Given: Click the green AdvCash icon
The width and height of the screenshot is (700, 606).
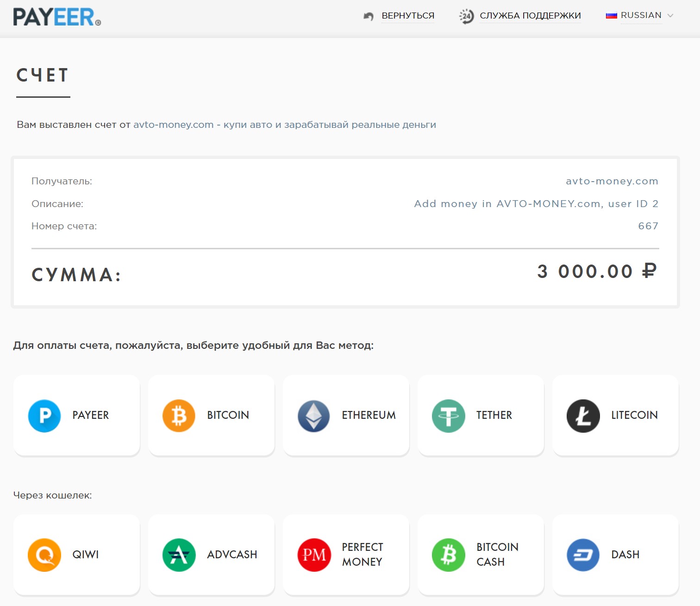Looking at the screenshot, I should click(179, 555).
